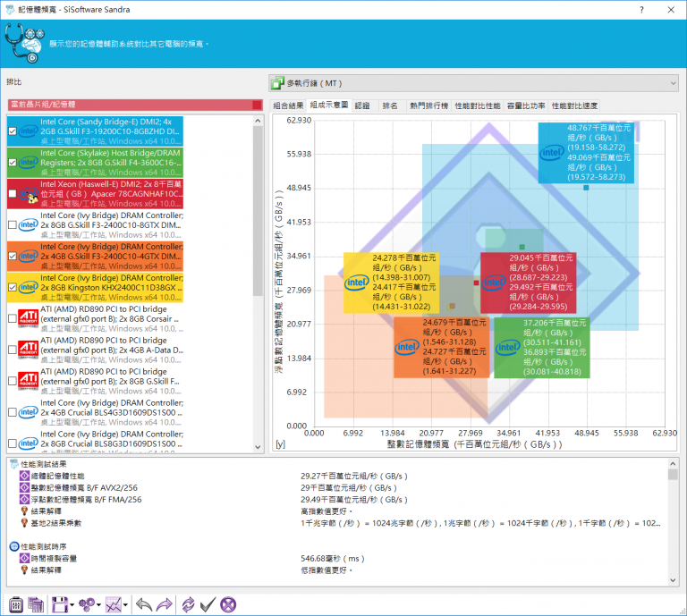Click the gray back arrow icon

tap(144, 605)
